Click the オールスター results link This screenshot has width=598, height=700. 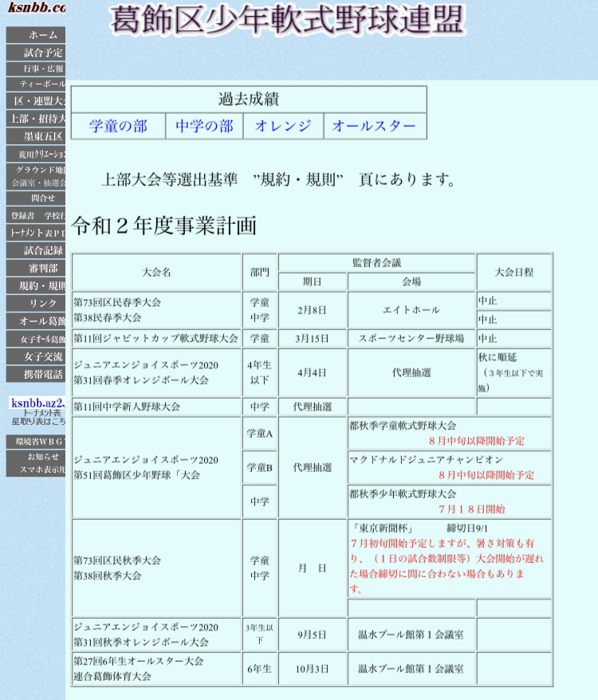pyautogui.click(x=374, y=126)
